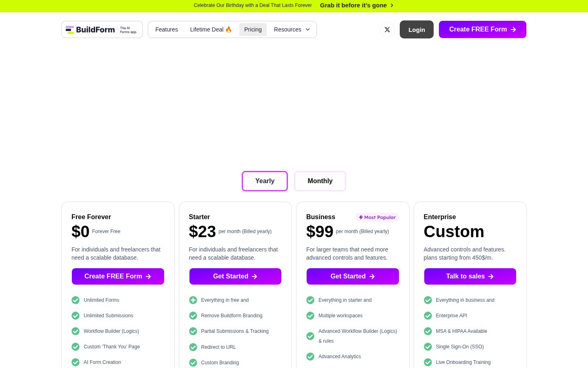Click Get Started under the Business plan
Image resolution: width=588 pixels, height=368 pixels.
pos(353,276)
